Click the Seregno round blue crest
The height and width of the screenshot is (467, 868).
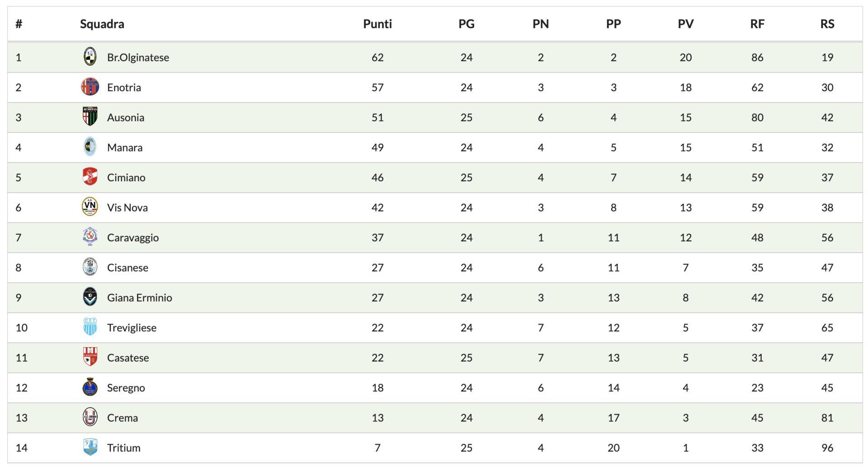(90, 387)
